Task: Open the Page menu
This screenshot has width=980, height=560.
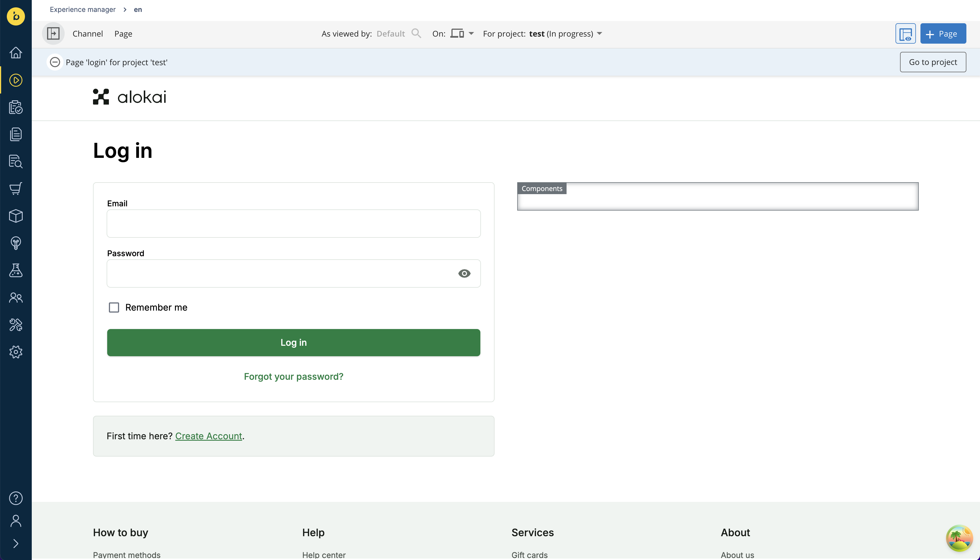Action: click(123, 33)
